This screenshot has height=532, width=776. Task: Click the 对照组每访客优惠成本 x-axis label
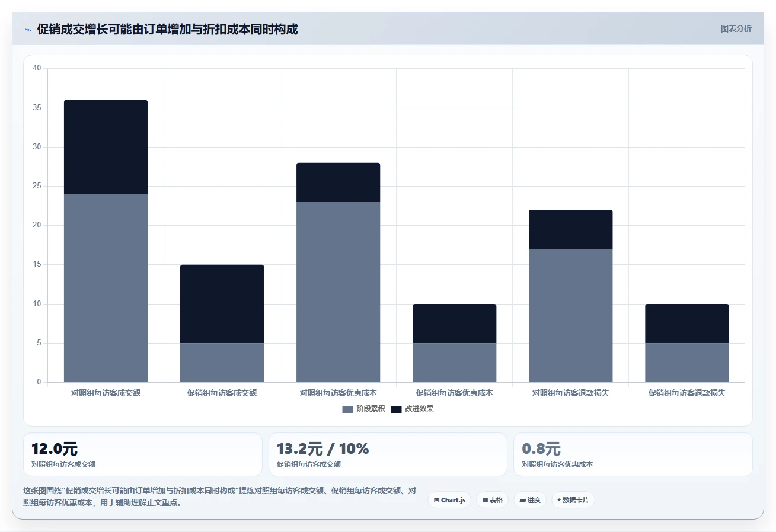coord(338,393)
